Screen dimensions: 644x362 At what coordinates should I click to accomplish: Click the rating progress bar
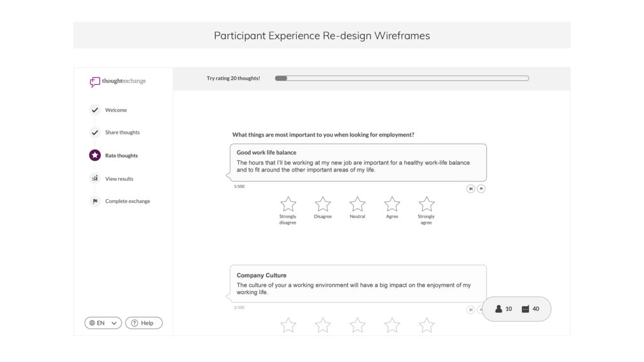(402, 78)
